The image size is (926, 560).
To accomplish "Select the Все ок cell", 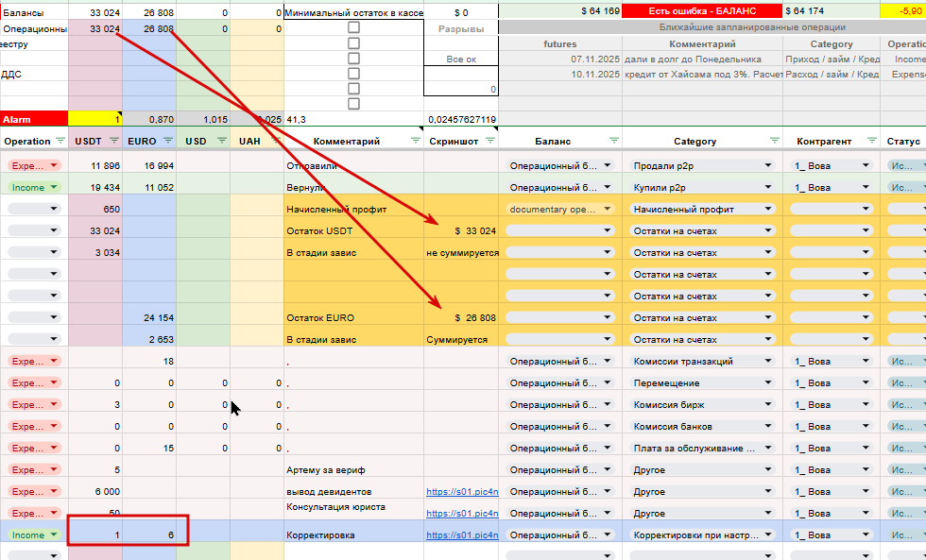I will tap(461, 59).
